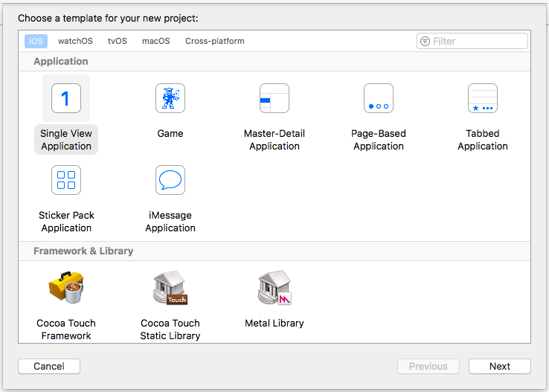
Task: Click the filter icon in search field
Action: [x=425, y=42]
